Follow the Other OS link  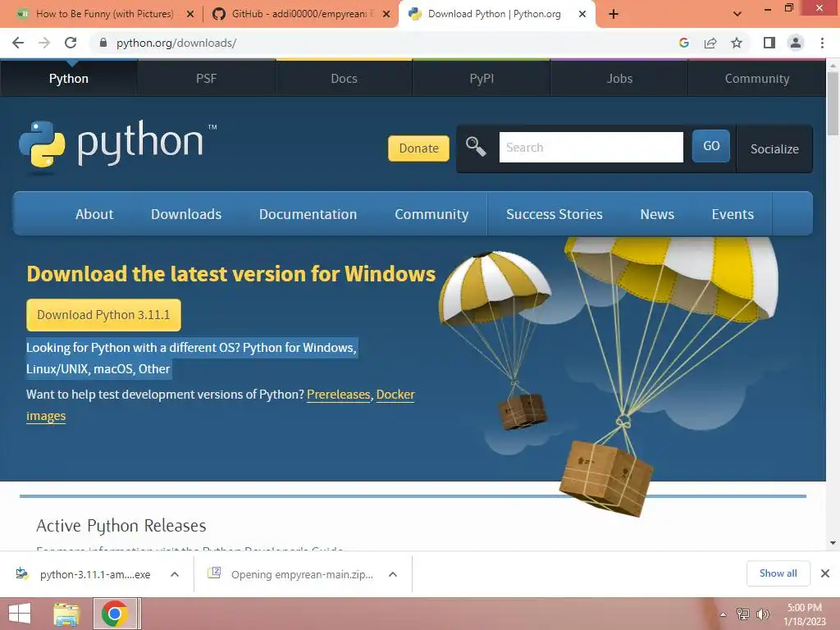(154, 369)
